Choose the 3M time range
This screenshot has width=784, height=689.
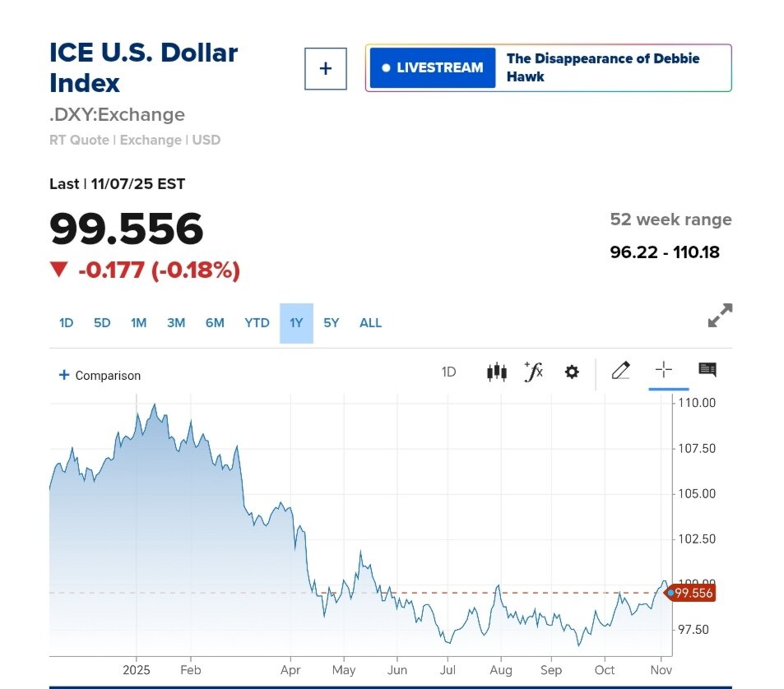pos(176,322)
